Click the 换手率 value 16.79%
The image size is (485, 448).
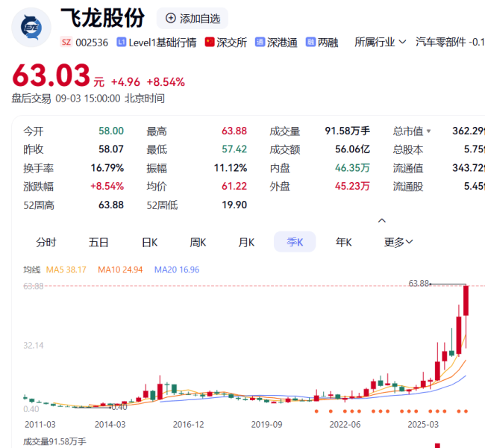[x=107, y=168]
